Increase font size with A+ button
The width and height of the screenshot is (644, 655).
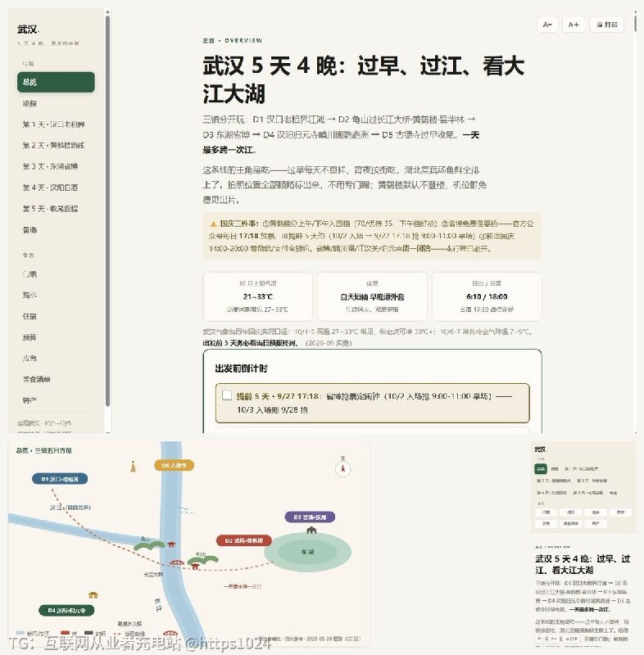(x=574, y=25)
